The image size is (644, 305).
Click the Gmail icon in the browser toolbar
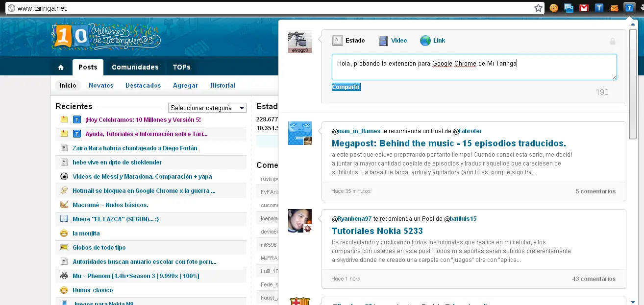tap(584, 8)
